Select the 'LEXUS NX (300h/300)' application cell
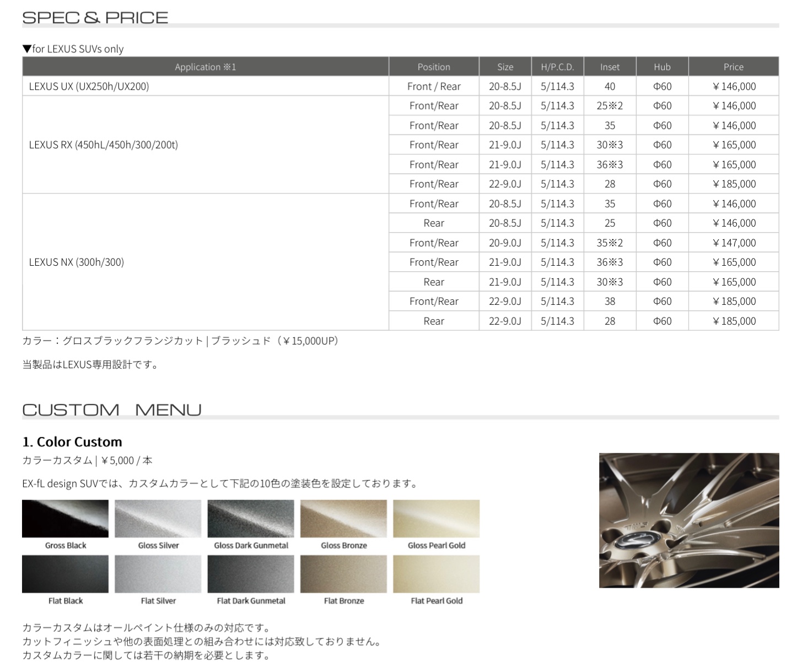Viewport: 797px width, 672px height. click(x=206, y=262)
